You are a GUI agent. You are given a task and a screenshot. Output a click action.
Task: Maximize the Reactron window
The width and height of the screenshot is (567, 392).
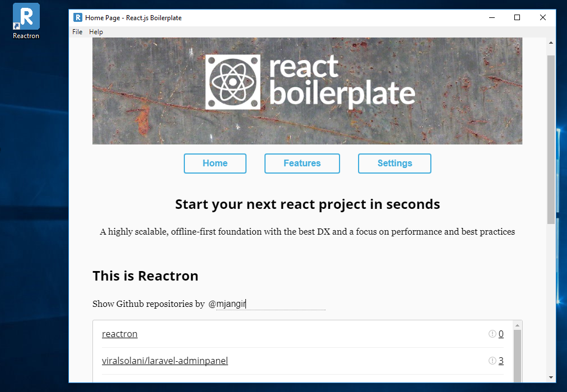[x=517, y=17]
